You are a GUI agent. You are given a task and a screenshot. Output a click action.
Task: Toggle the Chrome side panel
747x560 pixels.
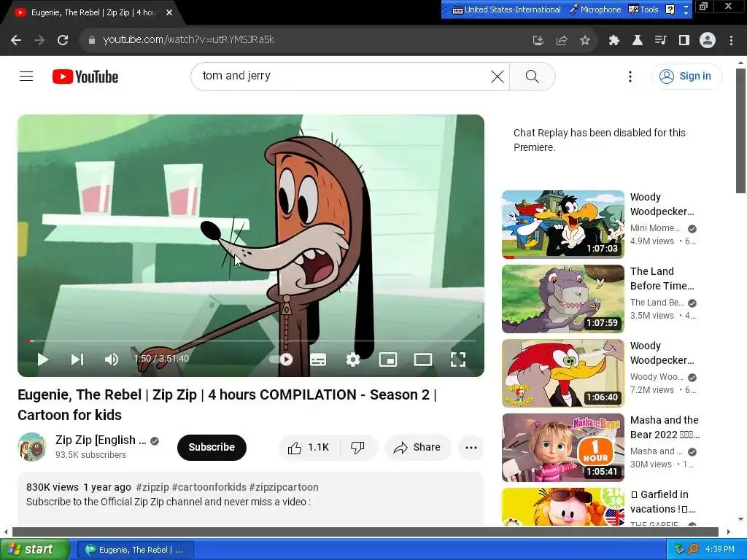coord(684,40)
